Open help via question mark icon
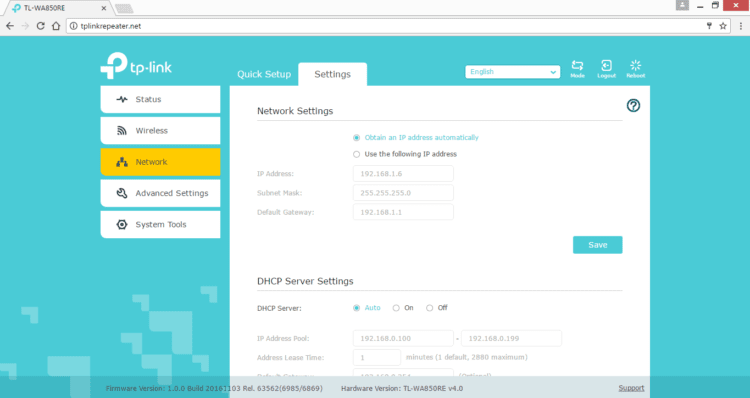 click(633, 106)
